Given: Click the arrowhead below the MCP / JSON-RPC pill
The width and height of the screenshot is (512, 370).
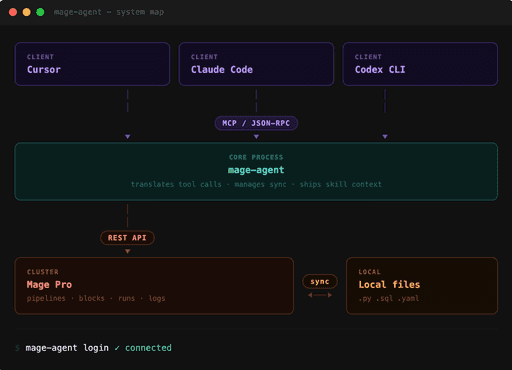Looking at the screenshot, I should (256, 137).
